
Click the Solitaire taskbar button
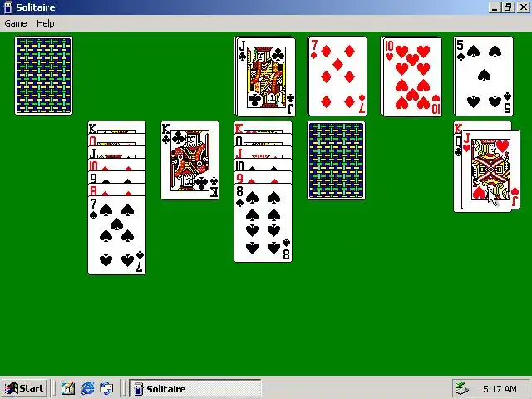[195, 388]
